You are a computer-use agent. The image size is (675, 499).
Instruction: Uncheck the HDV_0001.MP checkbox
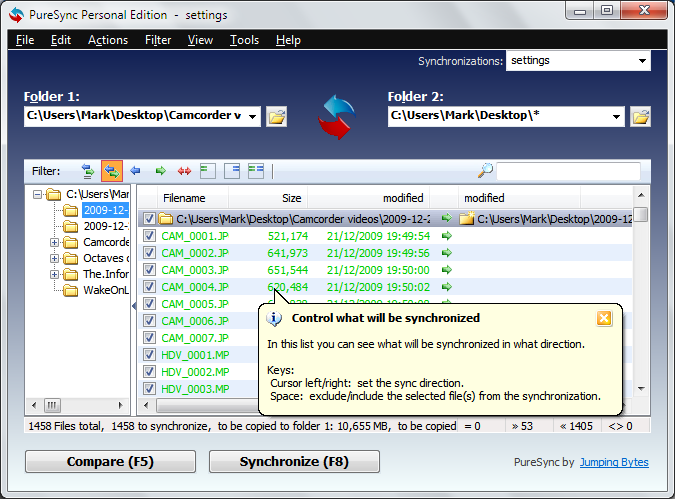tap(149, 355)
